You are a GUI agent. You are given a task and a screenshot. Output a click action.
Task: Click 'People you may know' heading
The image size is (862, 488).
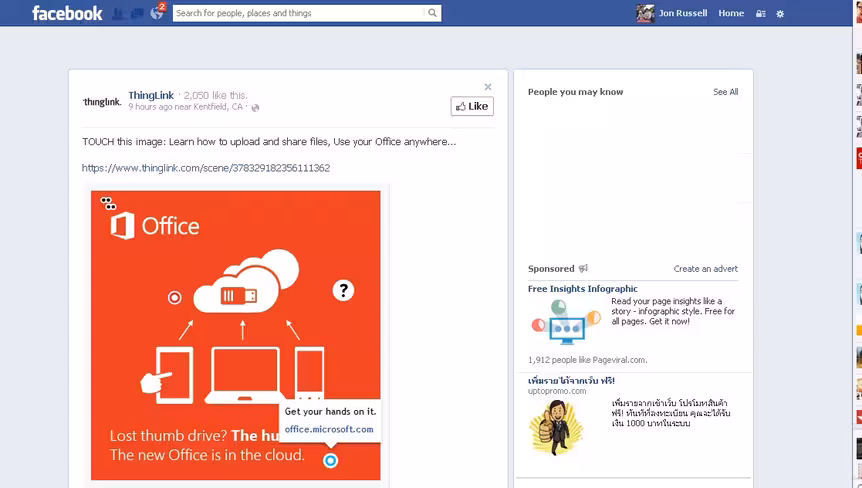[x=576, y=92]
